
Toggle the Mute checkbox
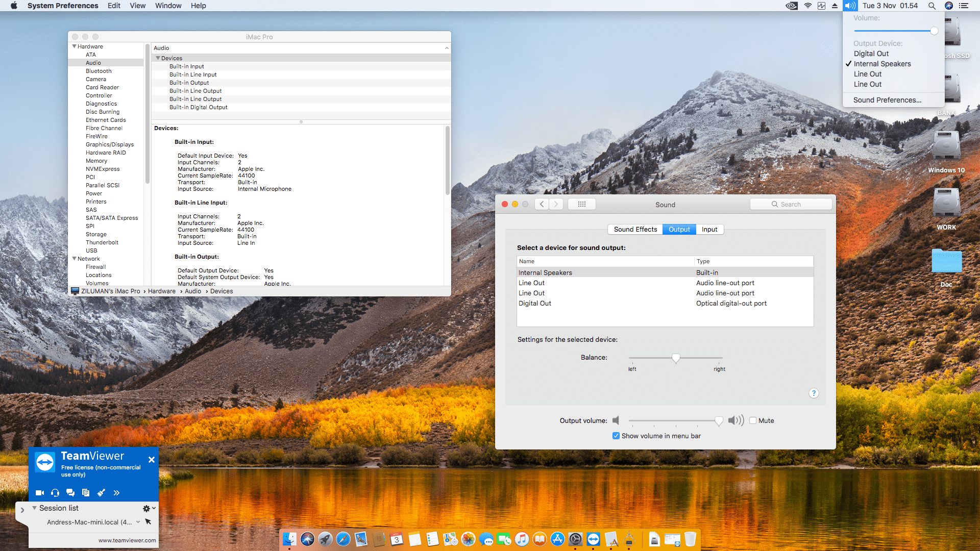[753, 421]
